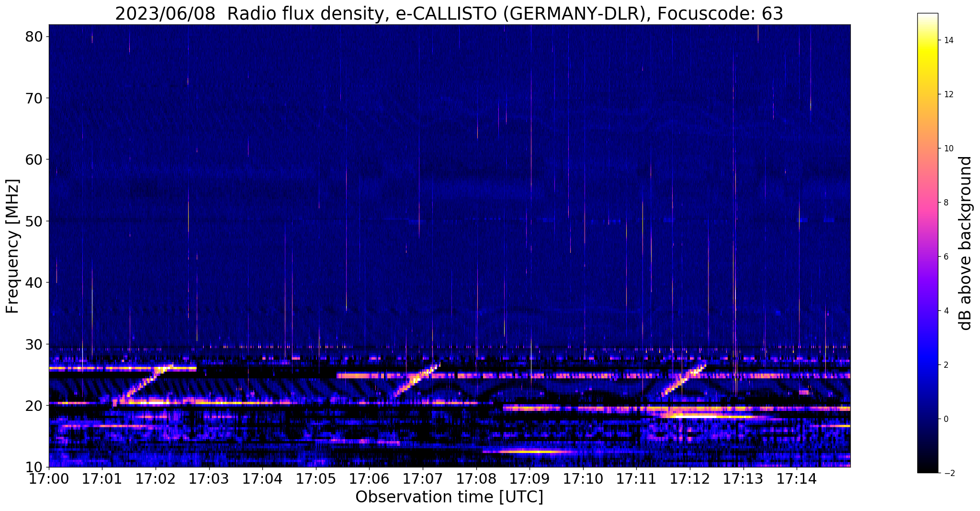Click the 17:12 time tick label
980x511 pixels.
click(x=690, y=479)
